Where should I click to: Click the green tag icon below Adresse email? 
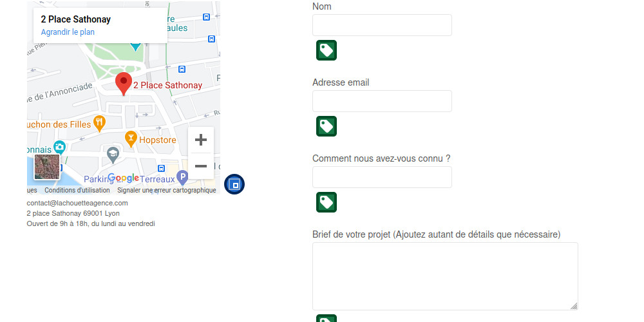click(x=327, y=126)
